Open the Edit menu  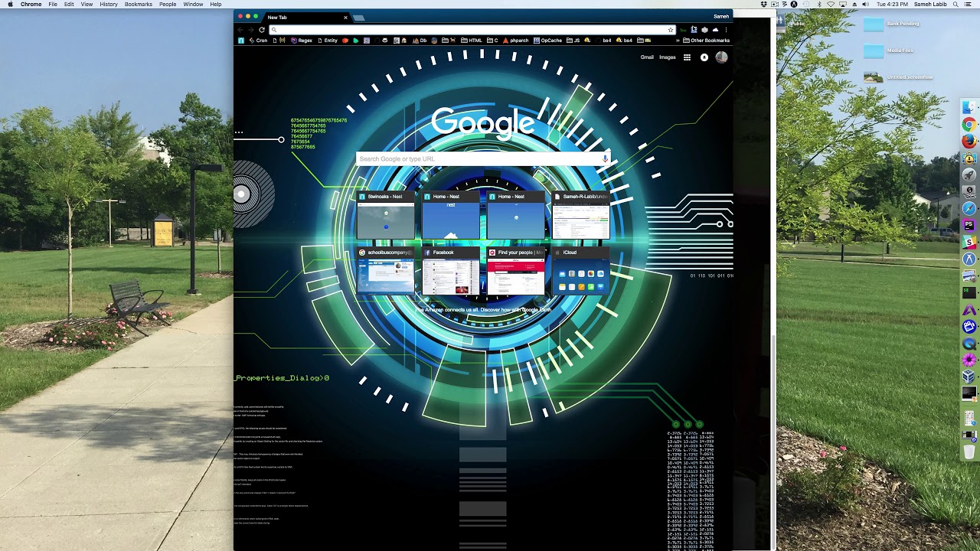click(x=69, y=5)
